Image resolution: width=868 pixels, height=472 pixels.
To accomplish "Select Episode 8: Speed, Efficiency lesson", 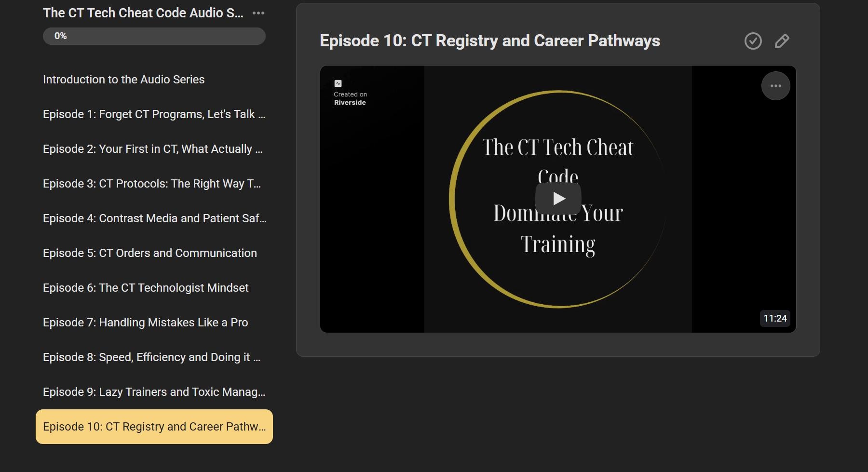I will (154, 357).
